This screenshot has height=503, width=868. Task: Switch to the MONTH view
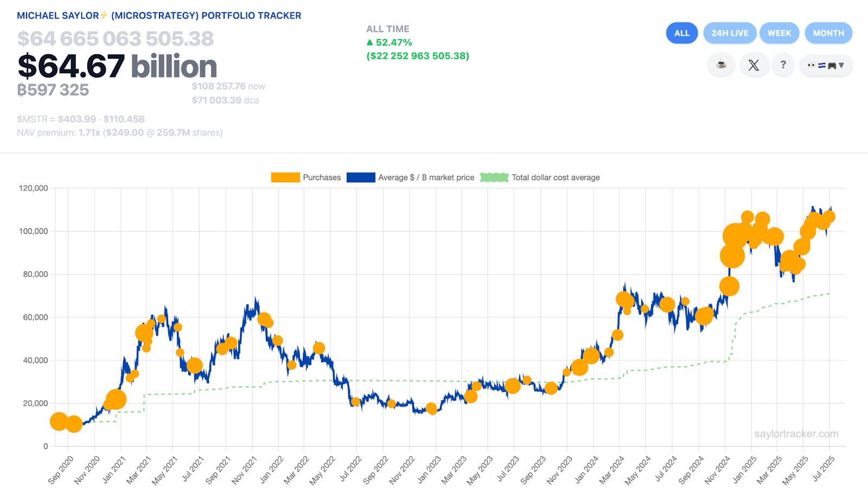828,33
